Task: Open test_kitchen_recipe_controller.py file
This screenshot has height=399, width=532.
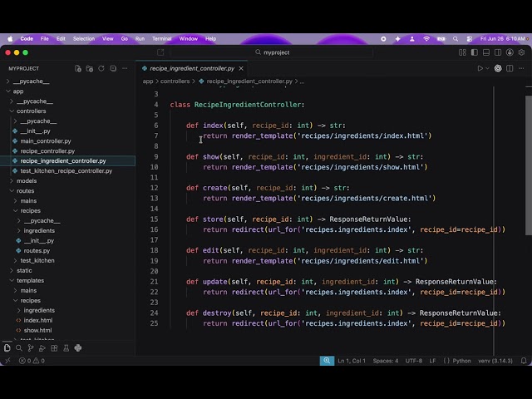Action: click(66, 171)
